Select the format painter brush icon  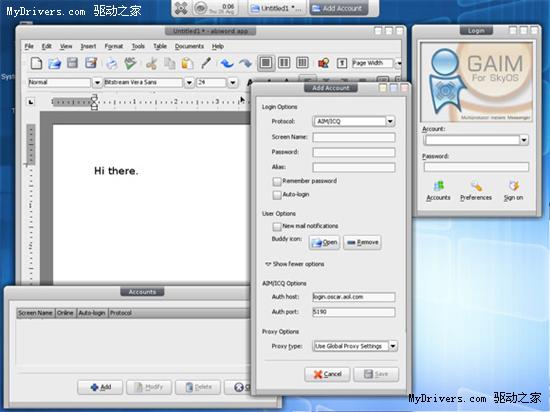pos(206,63)
